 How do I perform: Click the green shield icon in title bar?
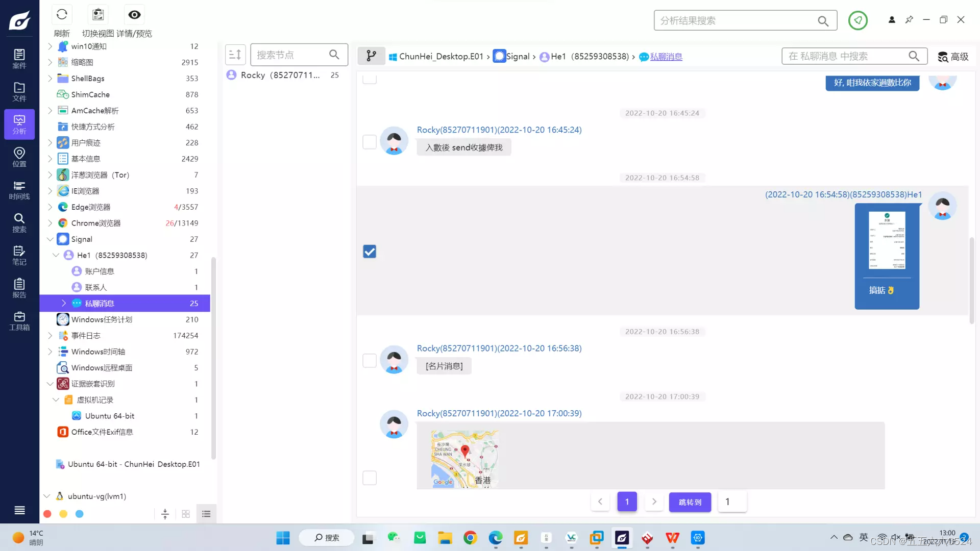pyautogui.click(x=857, y=20)
